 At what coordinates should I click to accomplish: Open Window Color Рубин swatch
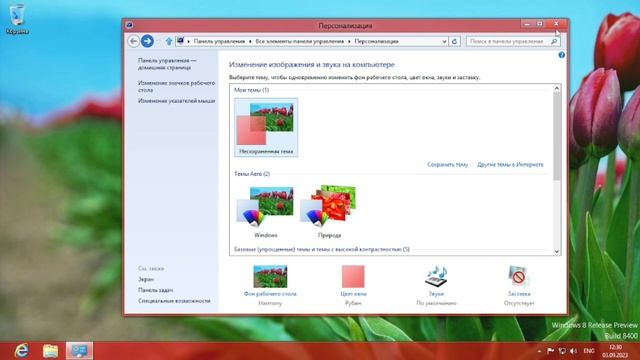[353, 277]
